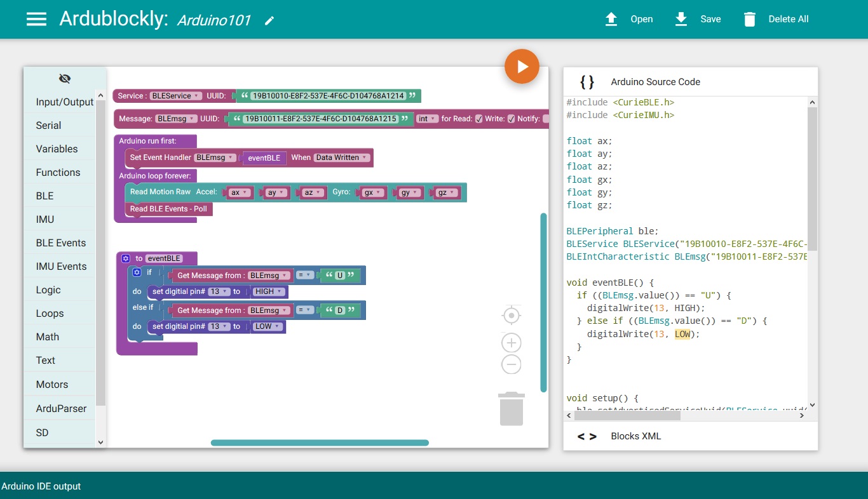
Task: Open Functions toolbox category
Action: tap(60, 172)
